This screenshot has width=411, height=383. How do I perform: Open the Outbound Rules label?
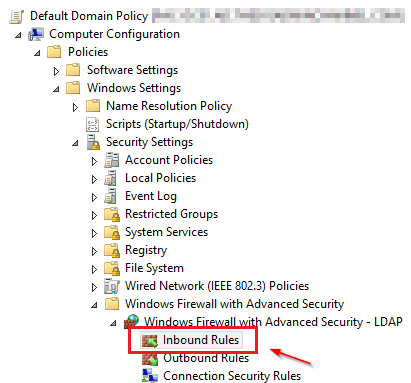206,358
